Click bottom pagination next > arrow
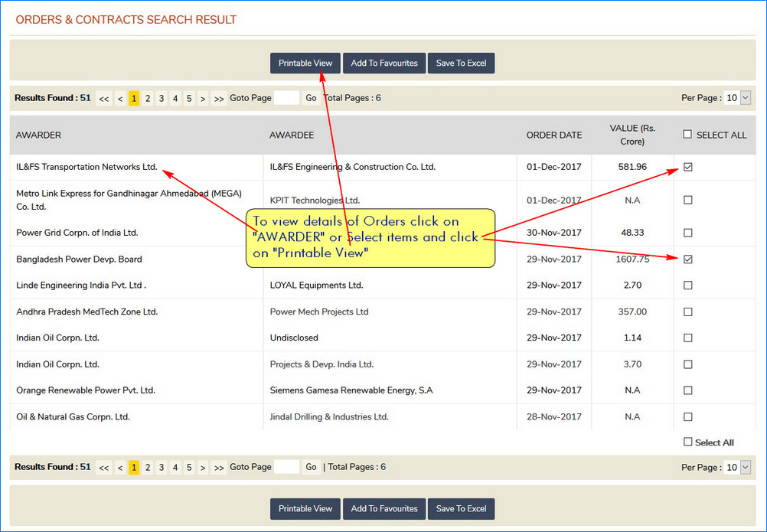The height and width of the screenshot is (532, 767). [x=203, y=468]
